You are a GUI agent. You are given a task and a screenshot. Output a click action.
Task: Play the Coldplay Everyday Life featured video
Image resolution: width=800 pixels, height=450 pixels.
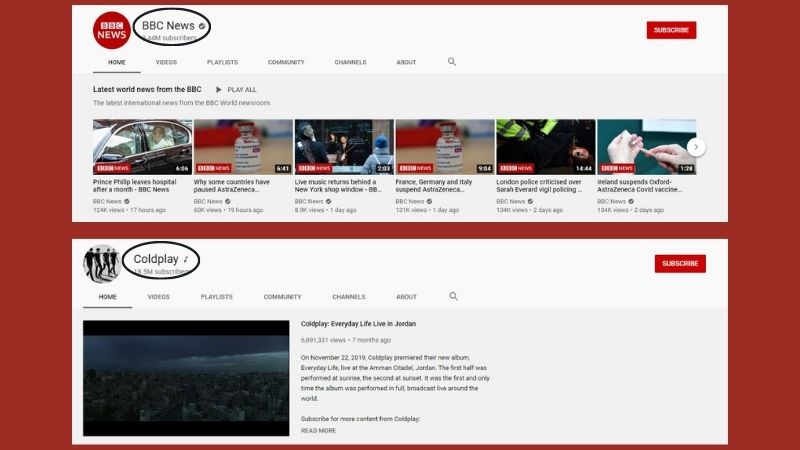point(186,378)
